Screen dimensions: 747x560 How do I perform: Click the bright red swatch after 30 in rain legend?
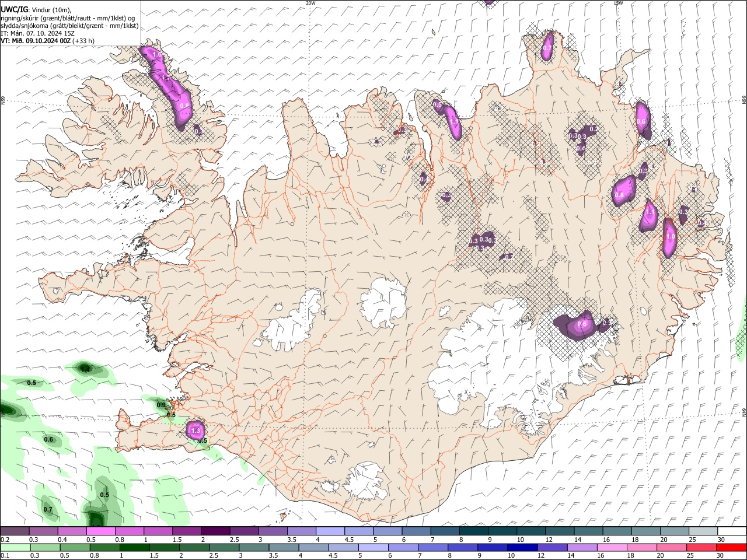[x=731, y=547]
